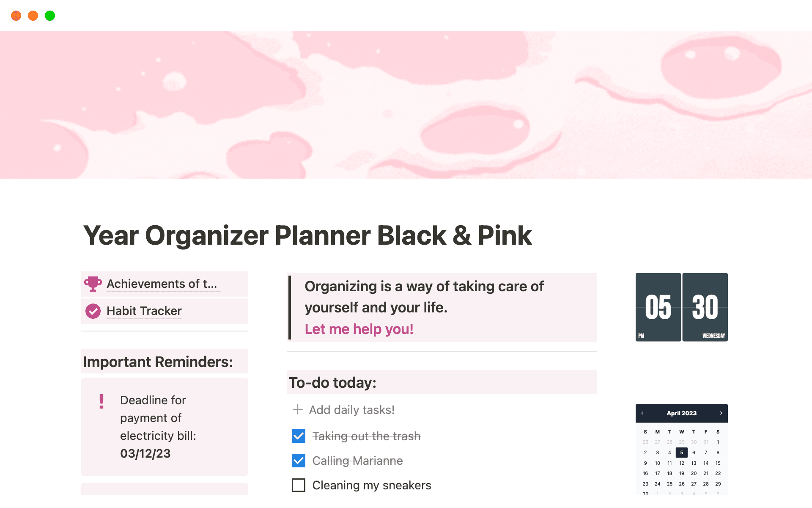Viewport: 812px width, 508px height.
Task: Click the April 2023 calendar header
Action: [x=681, y=413]
